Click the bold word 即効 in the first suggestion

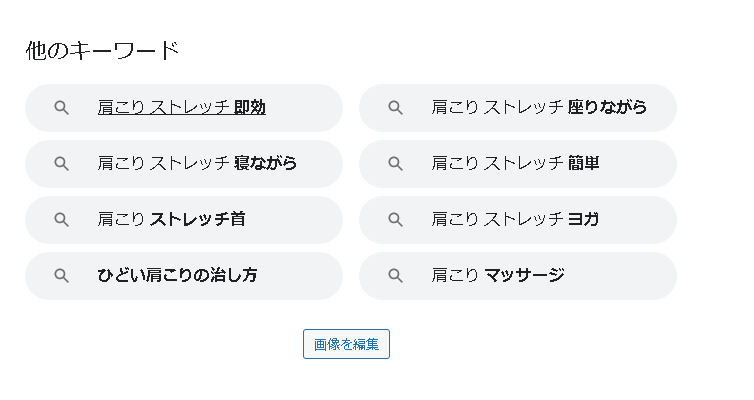(x=250, y=107)
